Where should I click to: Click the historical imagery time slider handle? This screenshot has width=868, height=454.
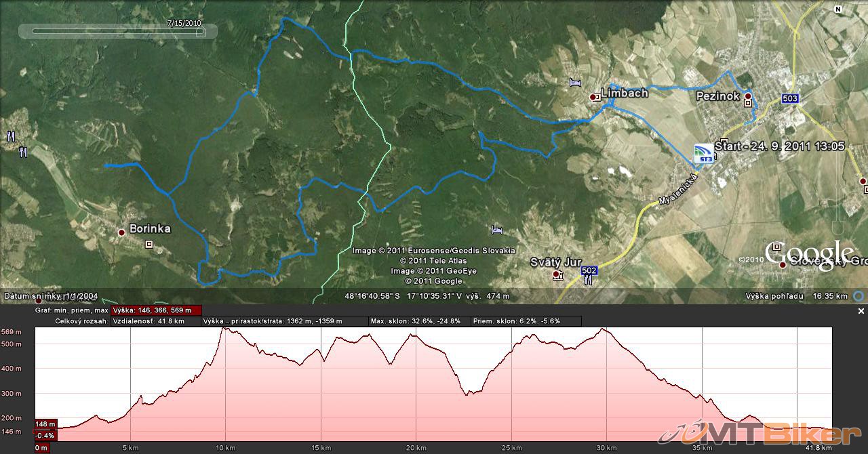point(201,31)
